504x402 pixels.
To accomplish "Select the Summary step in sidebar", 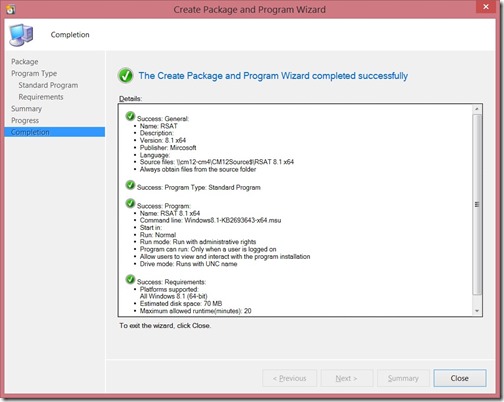I will [26, 109].
